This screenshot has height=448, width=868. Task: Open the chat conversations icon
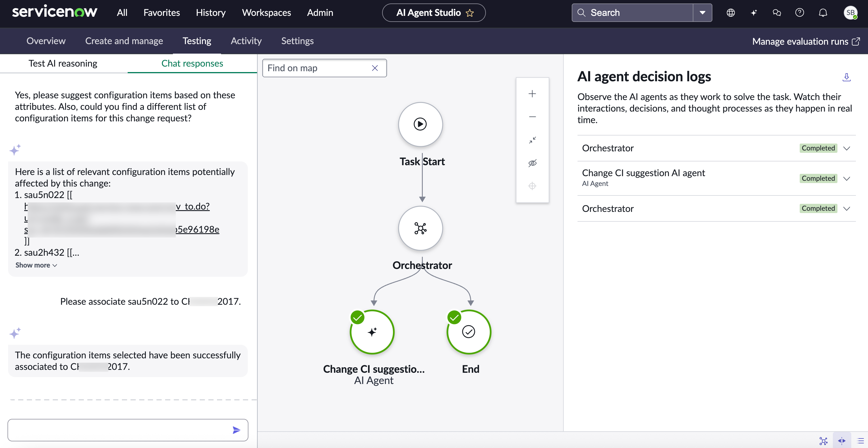pyautogui.click(x=777, y=13)
